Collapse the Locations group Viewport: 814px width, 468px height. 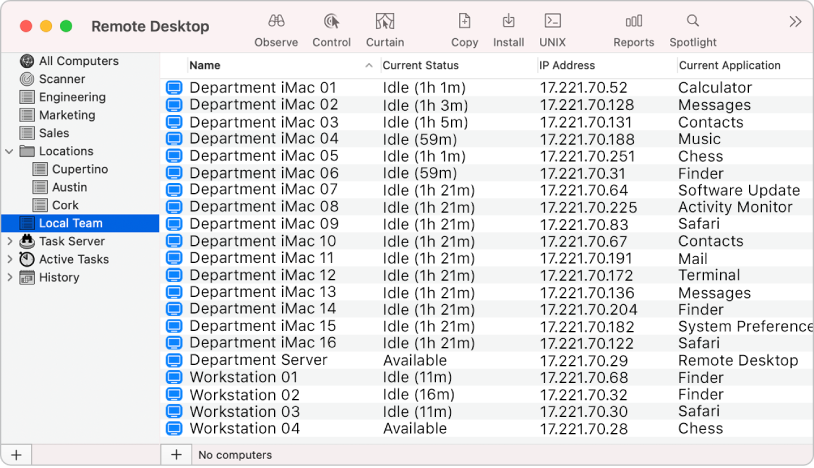click(10, 151)
